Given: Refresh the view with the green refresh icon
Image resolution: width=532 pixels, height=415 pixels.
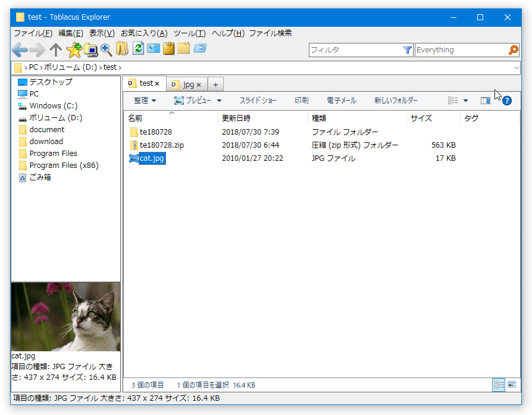Looking at the screenshot, I should [x=139, y=50].
